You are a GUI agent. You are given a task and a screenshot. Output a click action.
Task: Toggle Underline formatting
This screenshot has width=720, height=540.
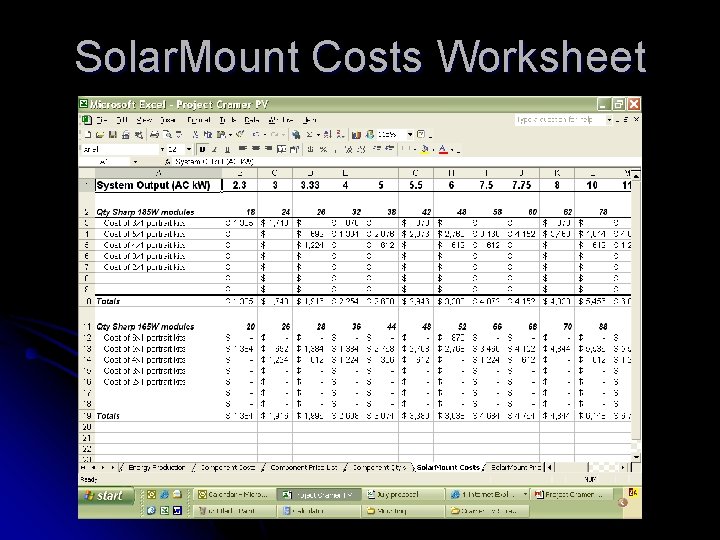(227, 149)
